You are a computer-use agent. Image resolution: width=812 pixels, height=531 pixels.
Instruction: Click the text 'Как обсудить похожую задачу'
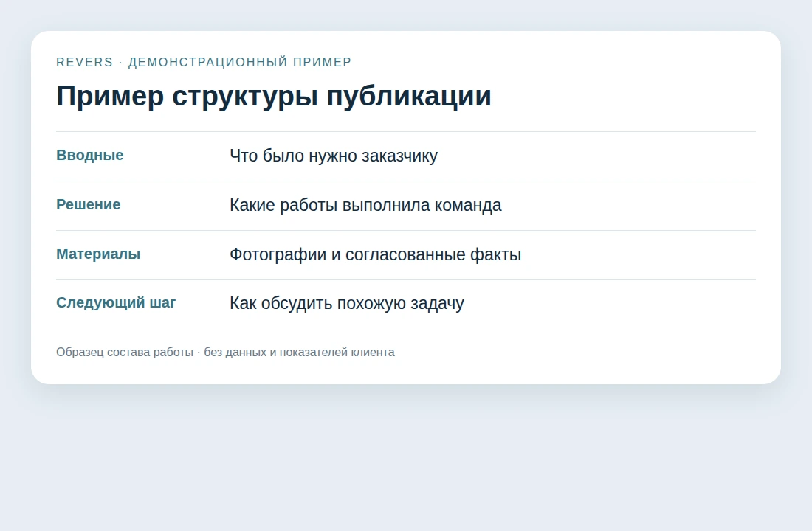coord(347,303)
